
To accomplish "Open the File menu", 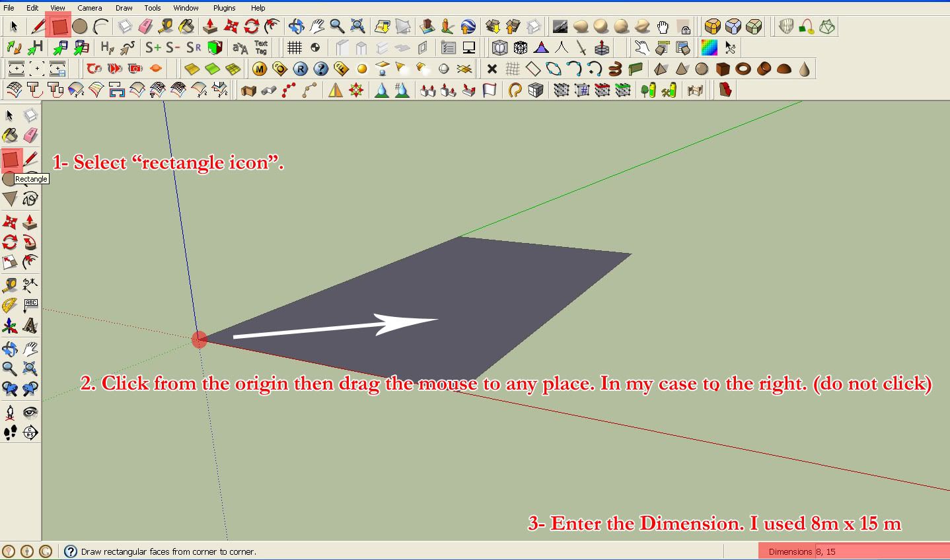I will (9, 8).
